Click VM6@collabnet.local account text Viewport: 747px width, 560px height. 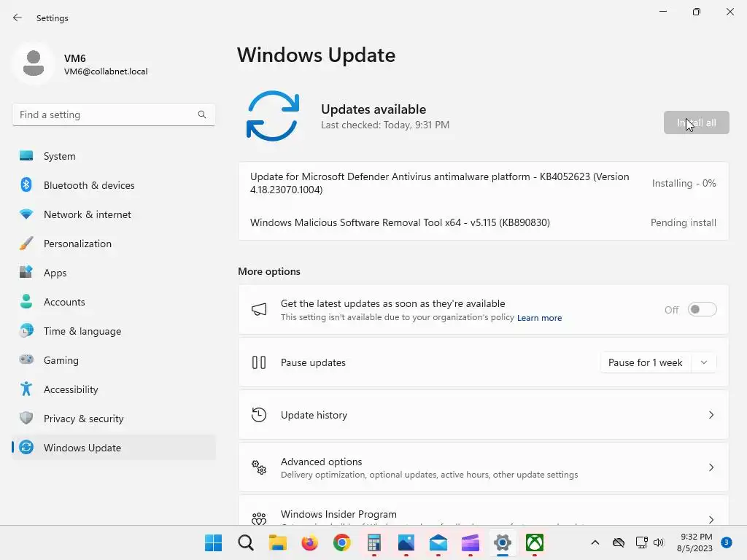point(106,71)
